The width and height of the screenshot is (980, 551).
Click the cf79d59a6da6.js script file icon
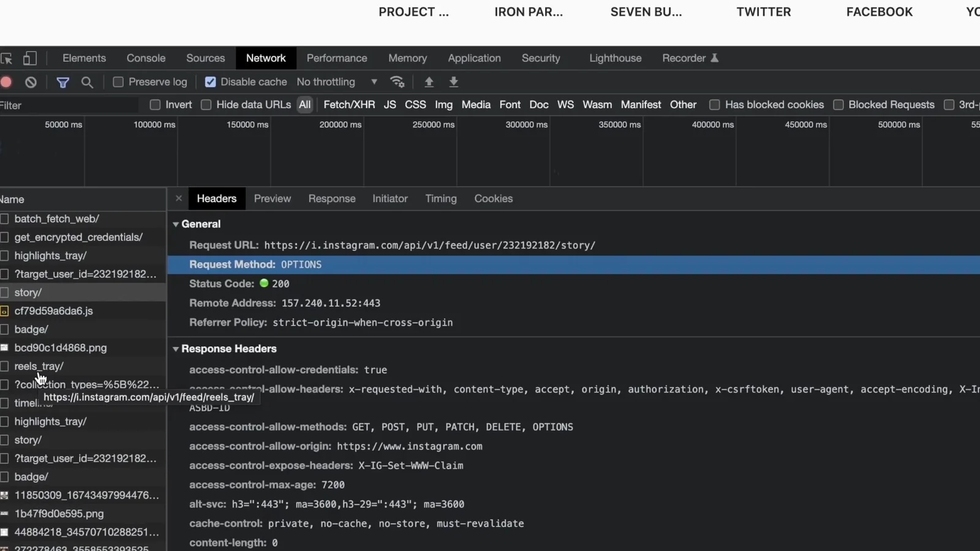[4, 311]
